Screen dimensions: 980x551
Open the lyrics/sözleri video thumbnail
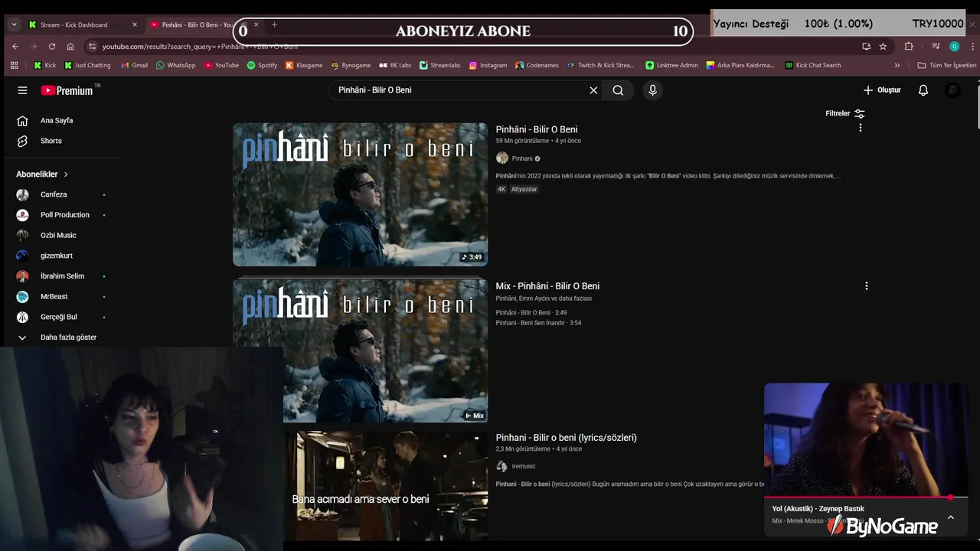385,485
